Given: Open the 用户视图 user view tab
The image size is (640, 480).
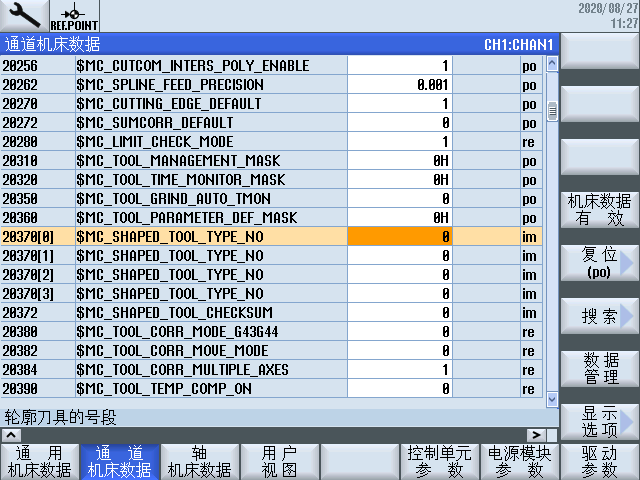Looking at the screenshot, I should (280, 461).
